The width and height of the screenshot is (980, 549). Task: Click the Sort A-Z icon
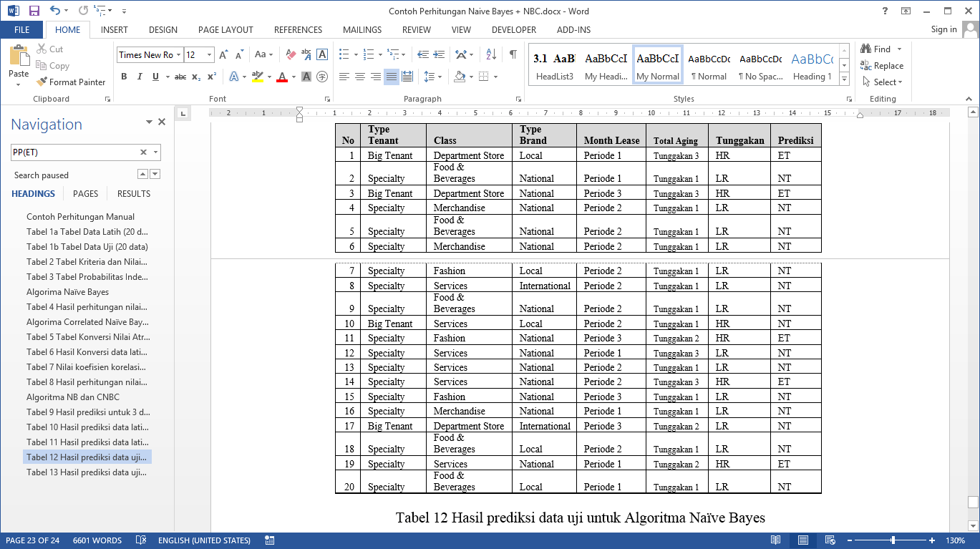tap(491, 54)
